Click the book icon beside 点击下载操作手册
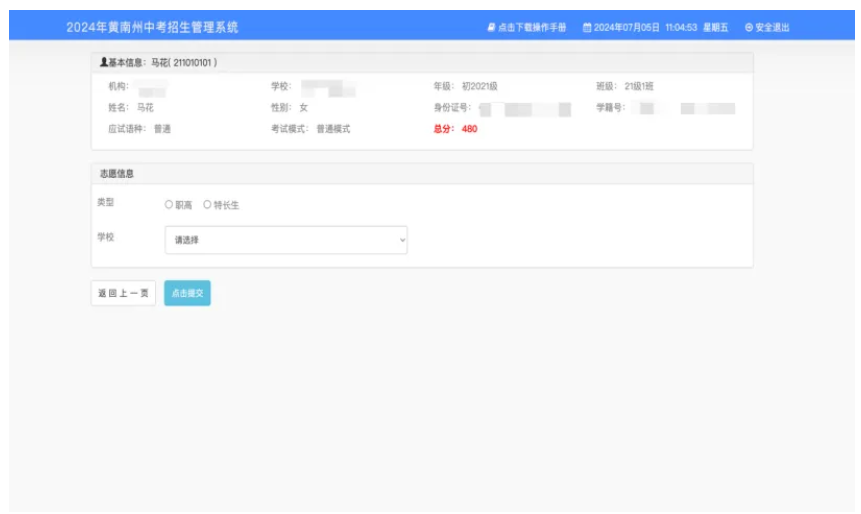This screenshot has width=861, height=514. point(491,27)
